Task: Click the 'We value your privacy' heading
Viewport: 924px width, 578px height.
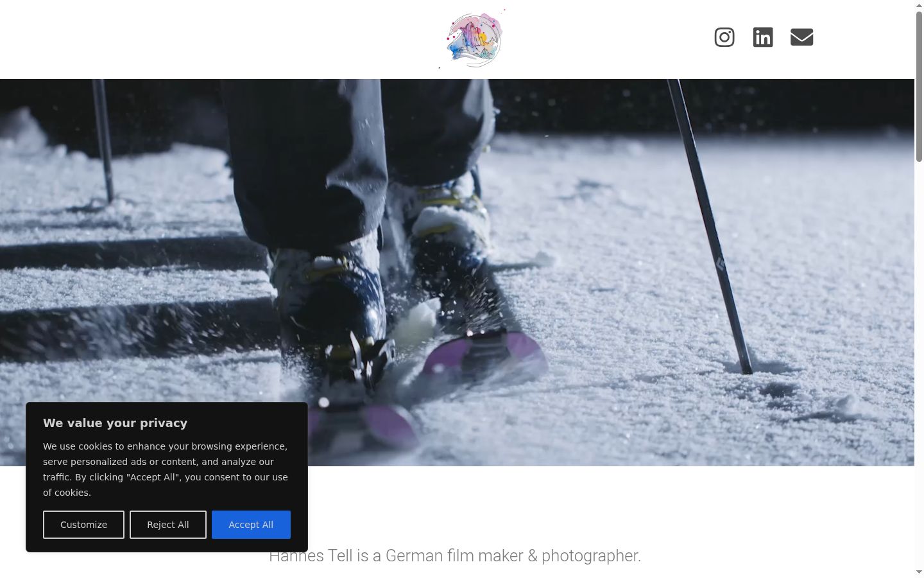Action: (116, 423)
